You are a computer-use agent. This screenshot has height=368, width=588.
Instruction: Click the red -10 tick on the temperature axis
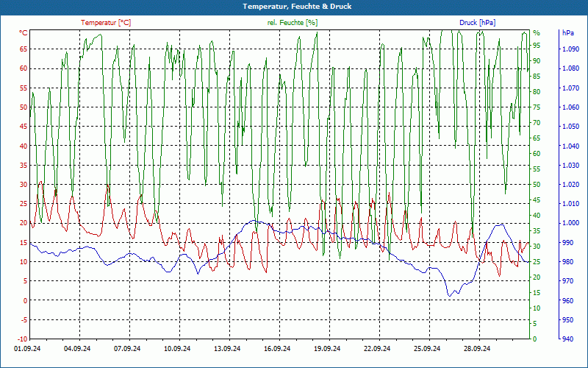(23, 339)
